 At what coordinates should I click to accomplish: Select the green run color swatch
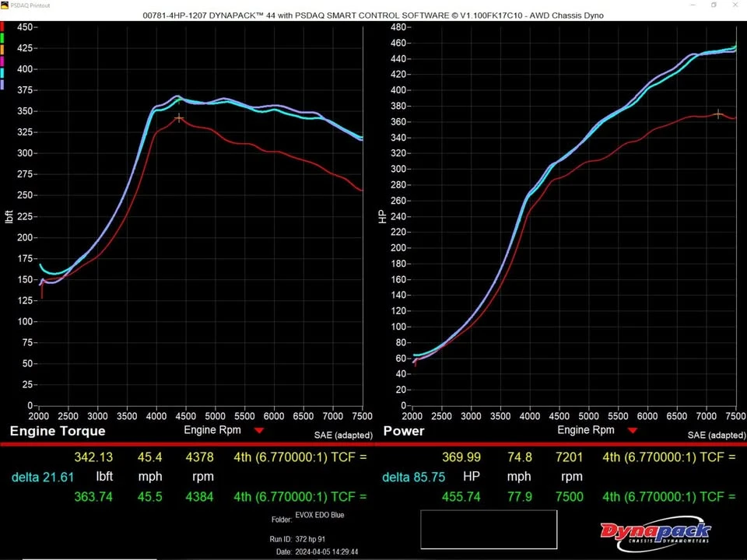tap(2, 38)
